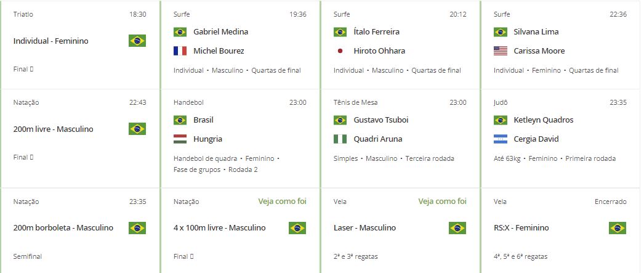644x273 pixels.
Task: Click the USA flag beside Carissa Moore
Action: [501, 51]
